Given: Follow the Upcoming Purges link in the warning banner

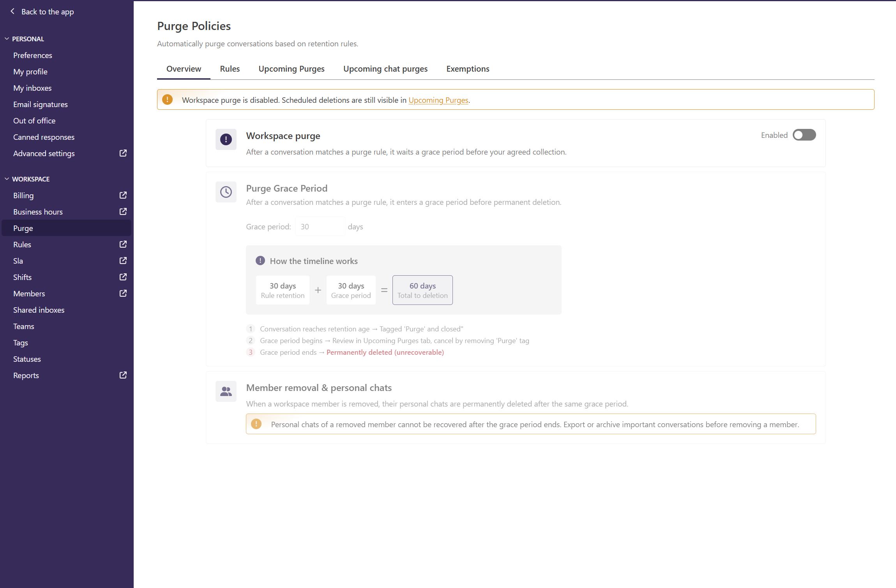Looking at the screenshot, I should (438, 100).
